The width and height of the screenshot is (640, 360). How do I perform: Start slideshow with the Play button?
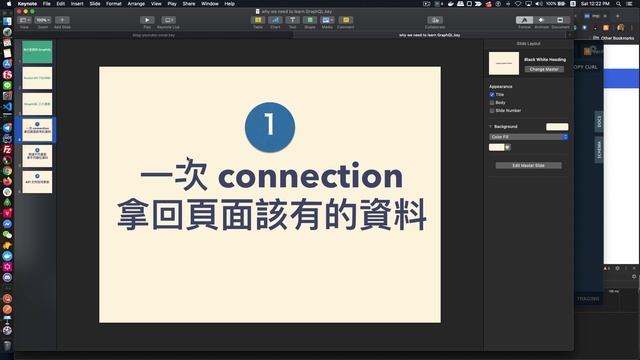(x=147, y=20)
